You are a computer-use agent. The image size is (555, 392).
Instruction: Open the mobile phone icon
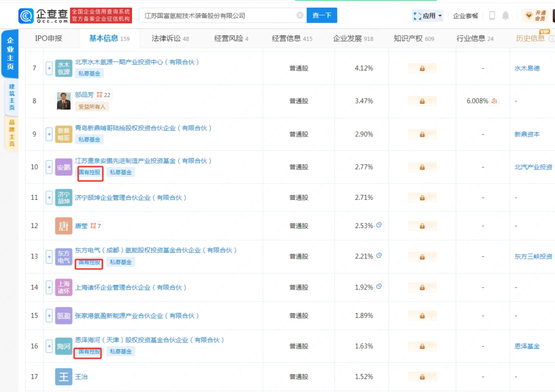(492, 15)
